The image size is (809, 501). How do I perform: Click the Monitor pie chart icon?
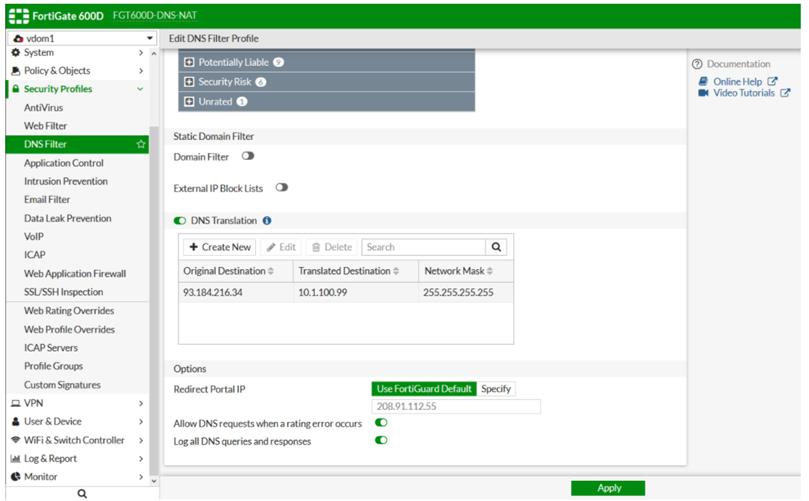point(15,477)
